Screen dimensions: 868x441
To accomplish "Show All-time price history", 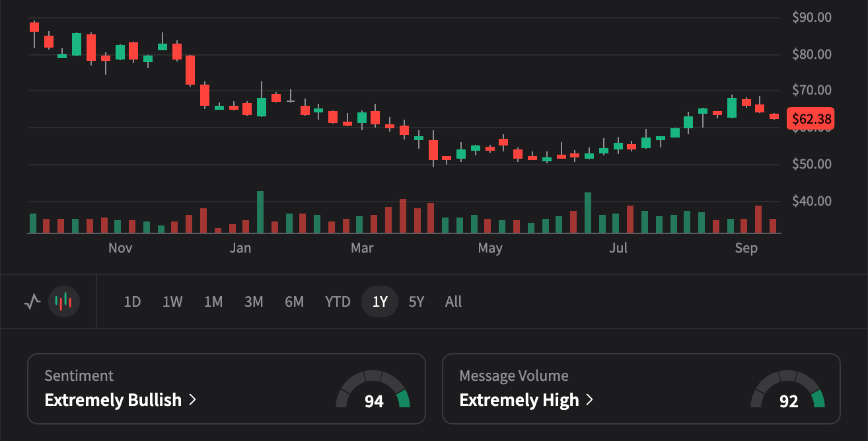I will click(454, 302).
